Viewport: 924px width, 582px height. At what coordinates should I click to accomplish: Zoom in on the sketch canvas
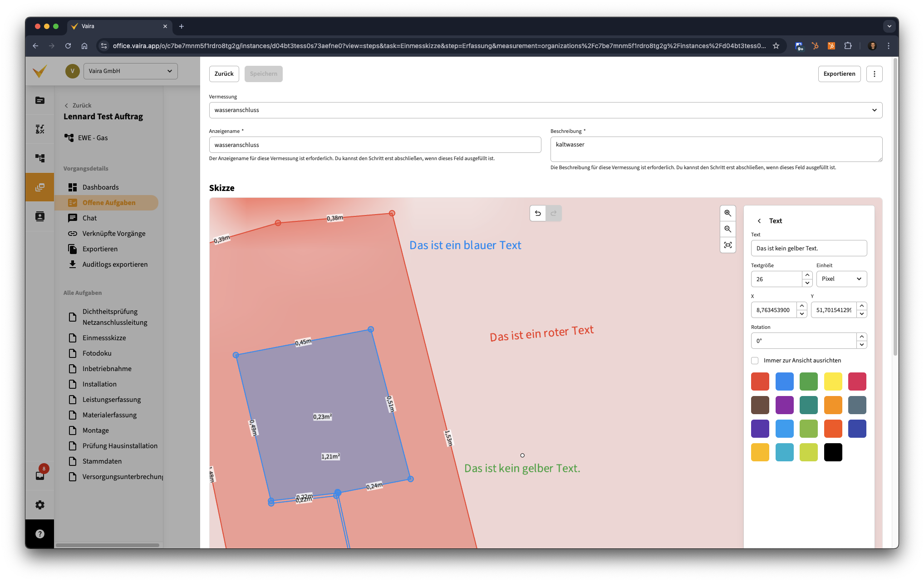(728, 213)
